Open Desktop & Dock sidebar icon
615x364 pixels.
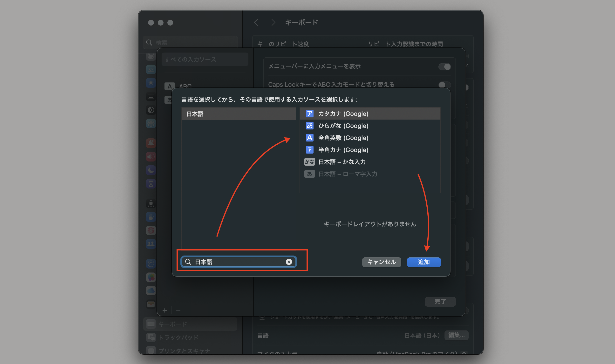click(x=151, y=97)
